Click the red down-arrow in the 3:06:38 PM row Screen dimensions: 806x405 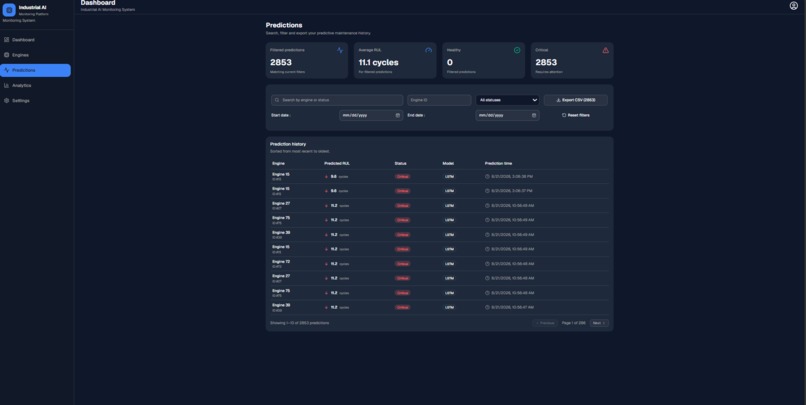click(x=326, y=176)
